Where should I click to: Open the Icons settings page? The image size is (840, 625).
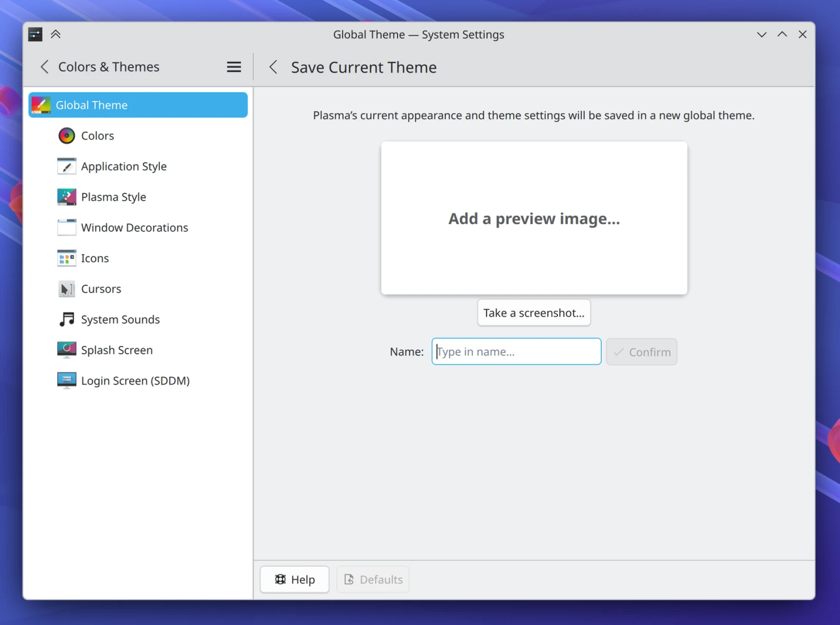coord(95,258)
